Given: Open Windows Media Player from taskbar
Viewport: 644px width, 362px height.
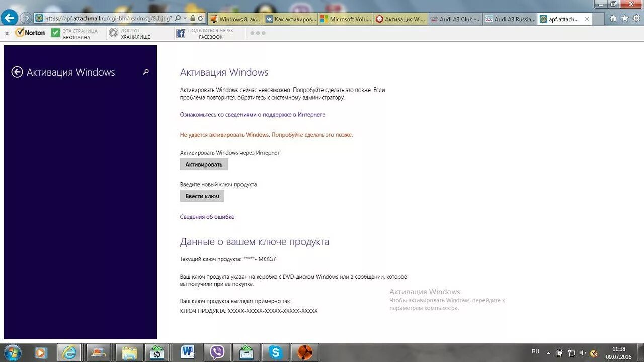Looking at the screenshot, I should pos(41,352).
